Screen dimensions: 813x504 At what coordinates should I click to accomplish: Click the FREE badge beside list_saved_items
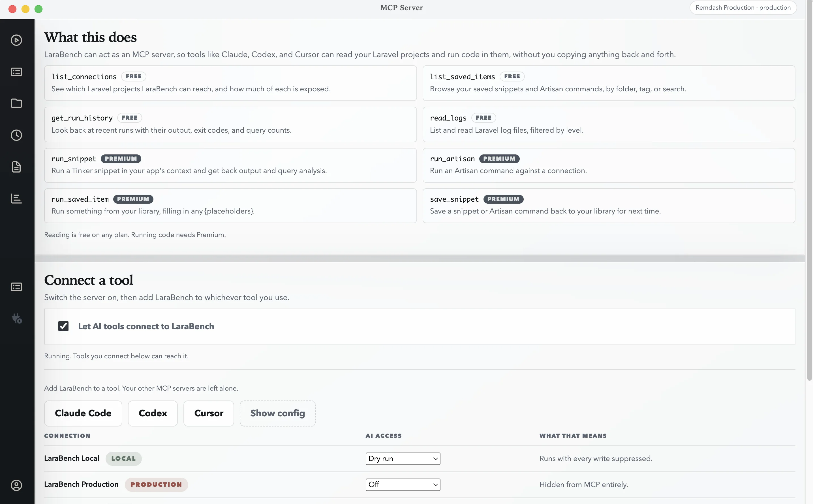tap(512, 76)
